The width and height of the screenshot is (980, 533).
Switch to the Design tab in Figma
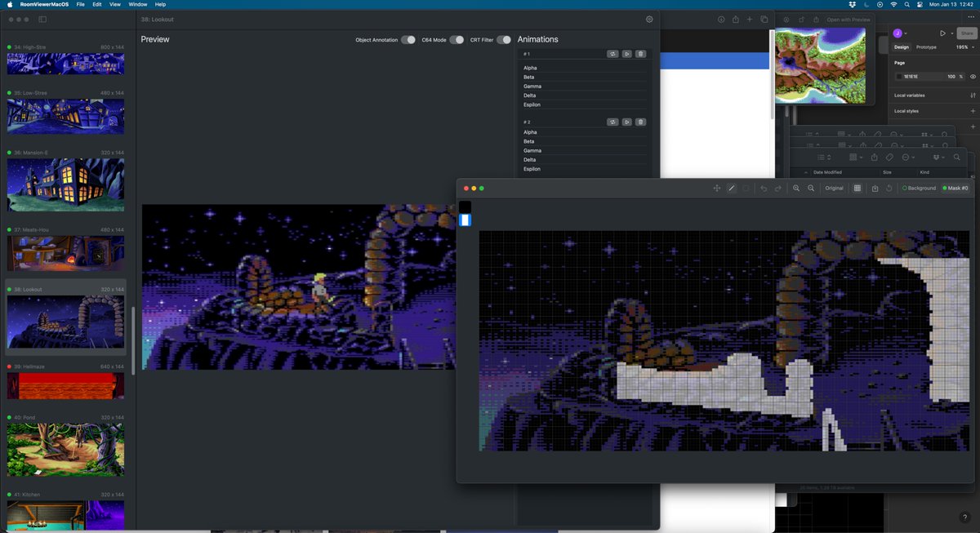902,47
